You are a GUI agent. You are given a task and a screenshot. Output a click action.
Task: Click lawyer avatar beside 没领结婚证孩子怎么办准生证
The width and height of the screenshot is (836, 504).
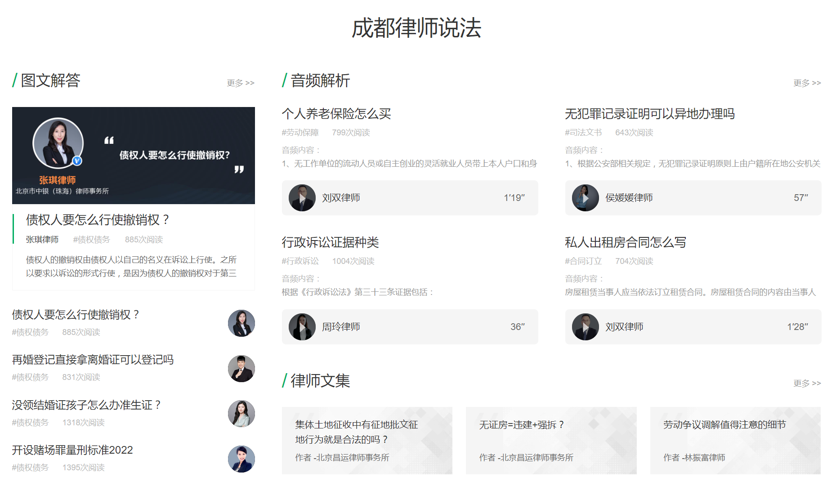pos(241,414)
